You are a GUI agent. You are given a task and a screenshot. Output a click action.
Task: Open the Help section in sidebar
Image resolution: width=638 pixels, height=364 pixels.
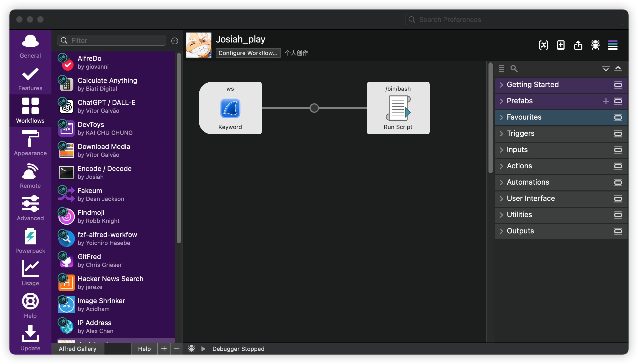tap(30, 306)
